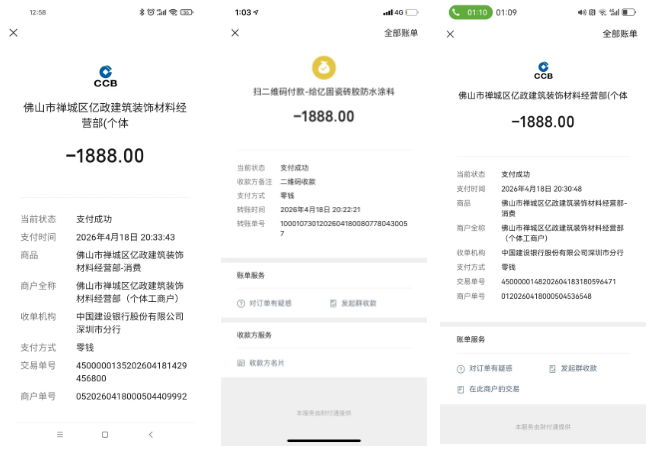Close the middle QR payment screen

tap(235, 33)
